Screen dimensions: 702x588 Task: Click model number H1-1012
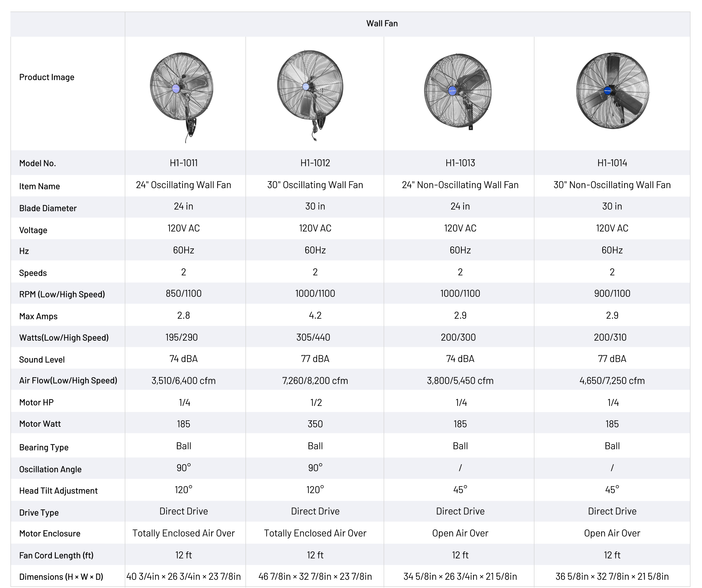coord(315,163)
